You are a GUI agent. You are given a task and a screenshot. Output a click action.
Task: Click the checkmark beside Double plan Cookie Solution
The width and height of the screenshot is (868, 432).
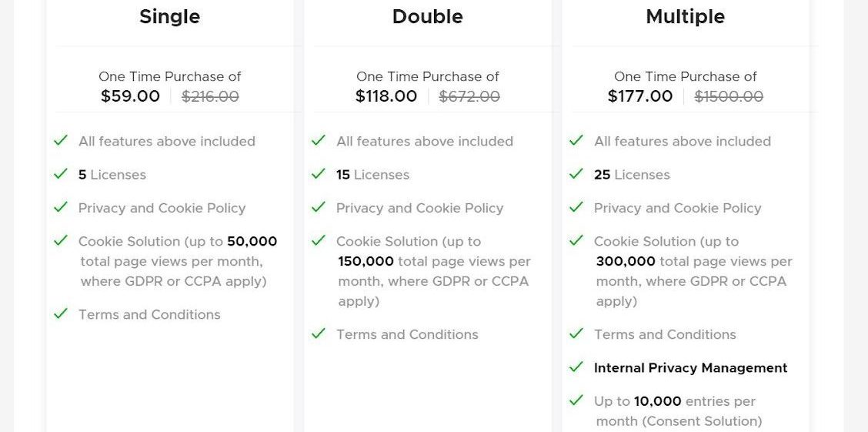(x=319, y=240)
